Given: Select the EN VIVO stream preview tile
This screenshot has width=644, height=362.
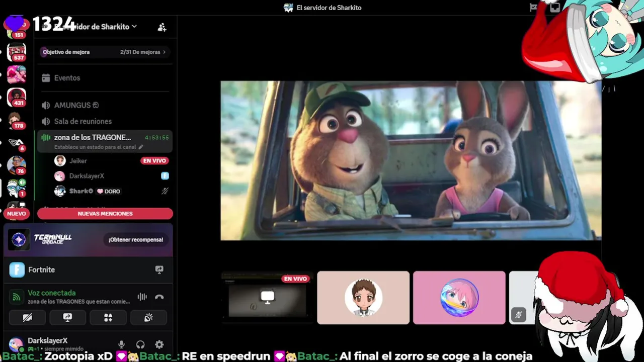Looking at the screenshot, I should 267,298.
